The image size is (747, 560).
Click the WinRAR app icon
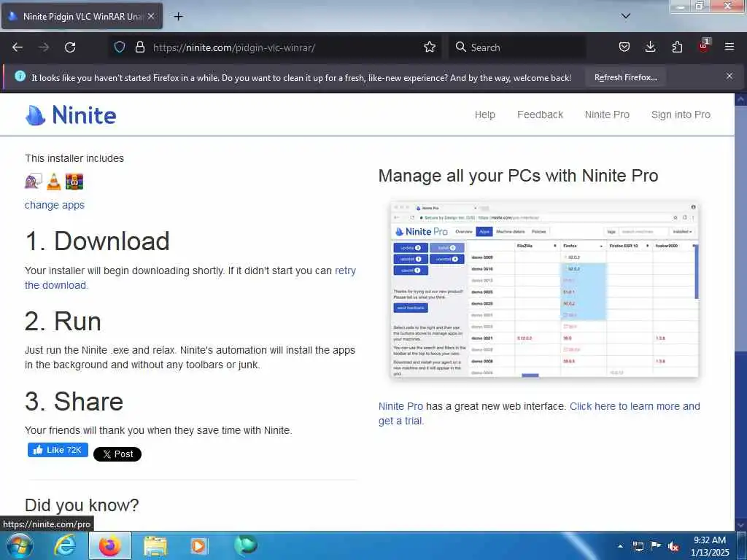(x=74, y=182)
